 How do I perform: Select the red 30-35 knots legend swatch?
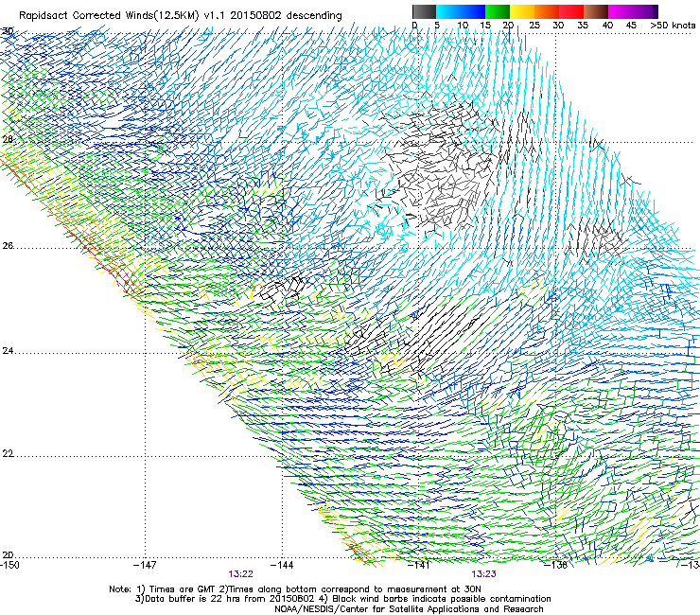tap(571, 11)
